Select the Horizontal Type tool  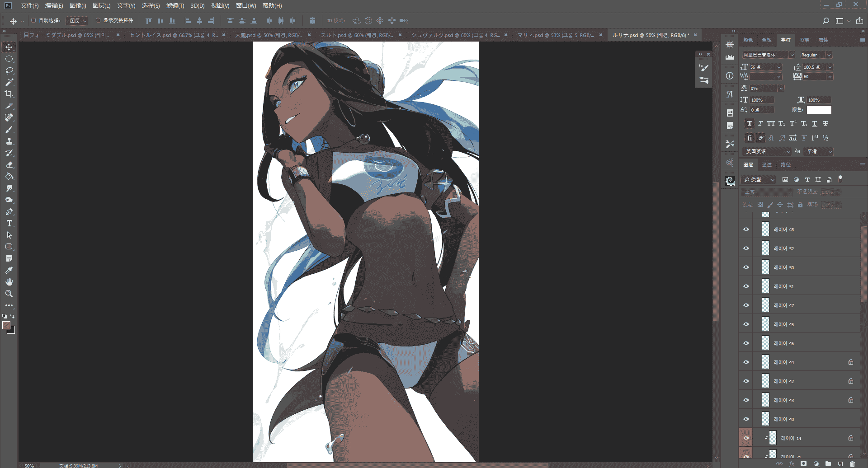9,223
